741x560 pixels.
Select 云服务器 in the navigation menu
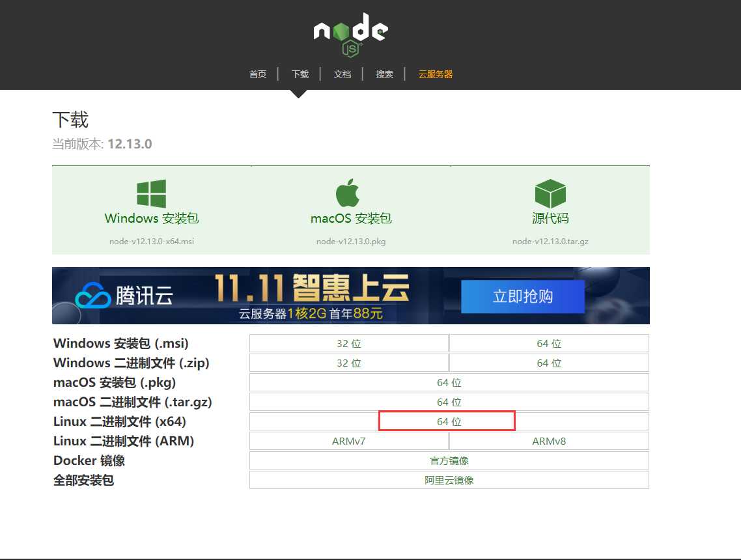point(435,74)
